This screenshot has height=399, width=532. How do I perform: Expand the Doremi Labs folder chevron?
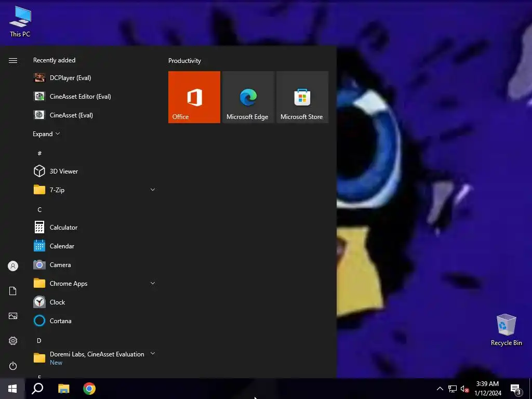(x=153, y=353)
